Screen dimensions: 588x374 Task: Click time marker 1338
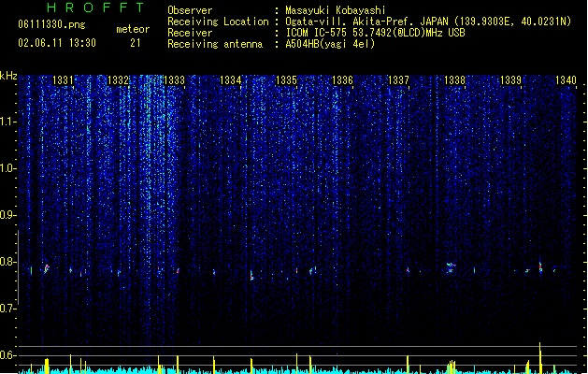tap(454, 80)
